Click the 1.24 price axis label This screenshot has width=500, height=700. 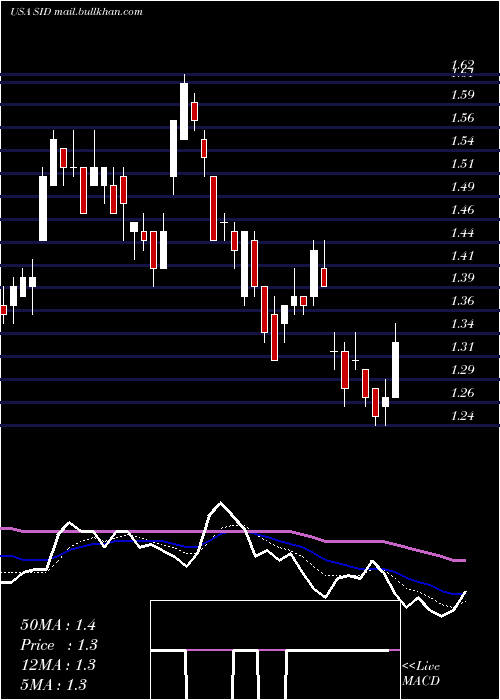point(462,416)
